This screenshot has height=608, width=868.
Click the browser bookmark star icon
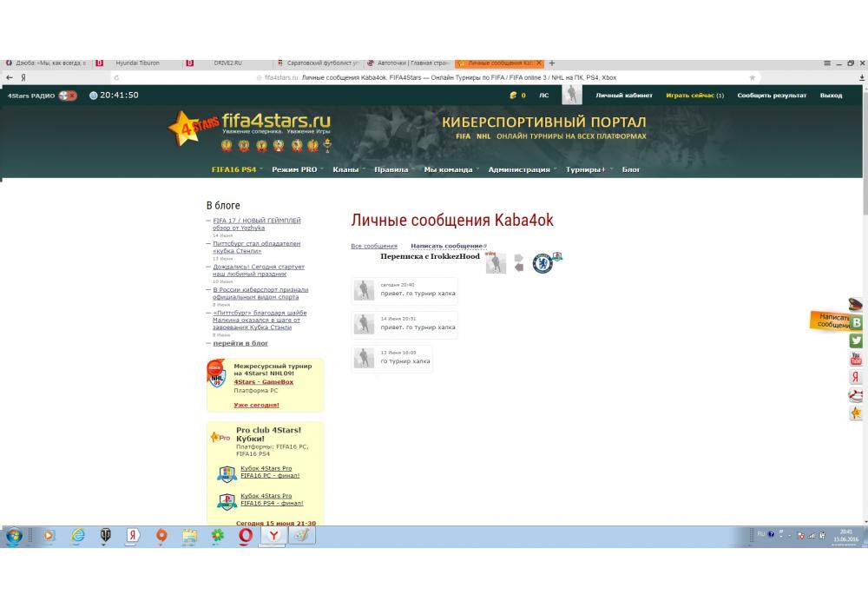coord(752,77)
